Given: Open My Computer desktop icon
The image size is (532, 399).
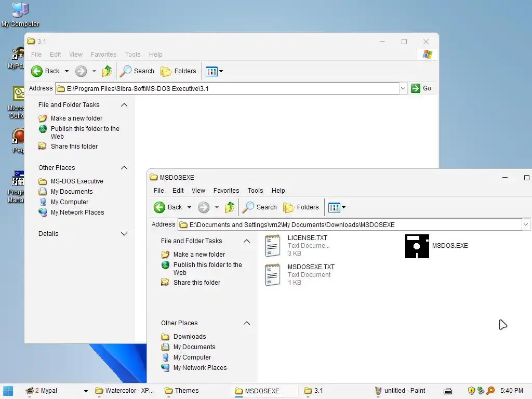Looking at the screenshot, I should 20,14.
